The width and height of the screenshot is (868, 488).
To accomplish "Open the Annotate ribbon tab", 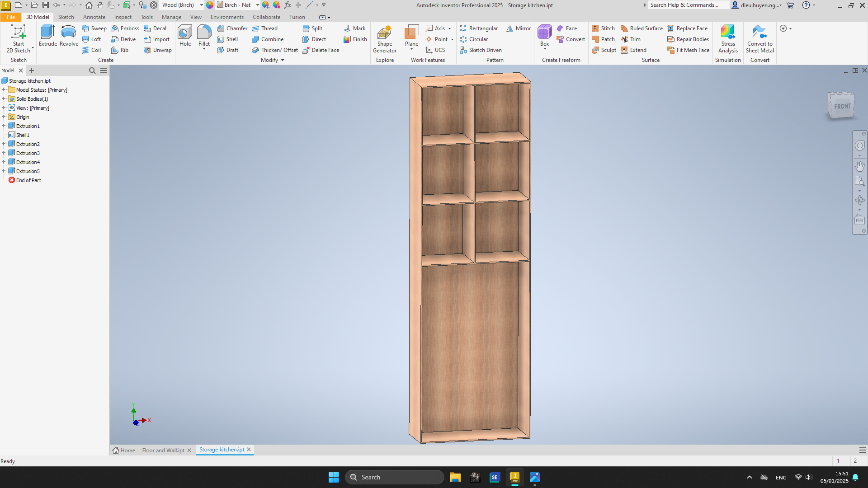I will [94, 17].
